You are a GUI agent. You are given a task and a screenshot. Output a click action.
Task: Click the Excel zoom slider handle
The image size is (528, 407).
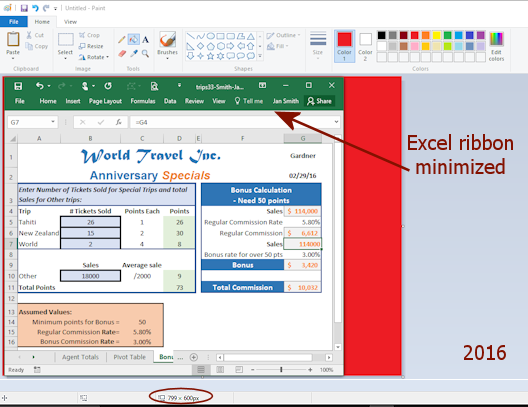click(281, 370)
